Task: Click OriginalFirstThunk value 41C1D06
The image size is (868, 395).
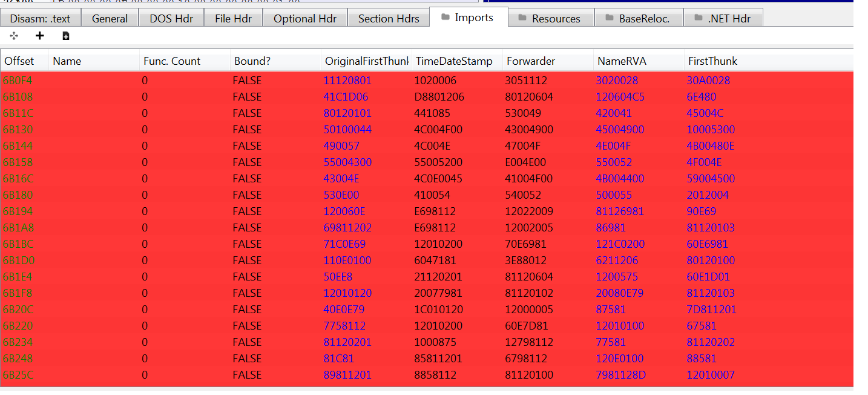Action: (346, 97)
